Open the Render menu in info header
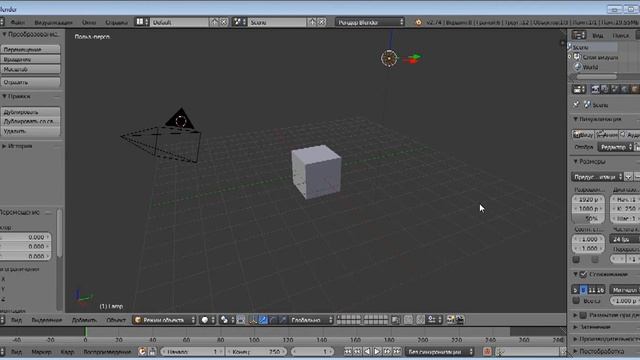Screen dimensions: 640x360 (53, 22)
